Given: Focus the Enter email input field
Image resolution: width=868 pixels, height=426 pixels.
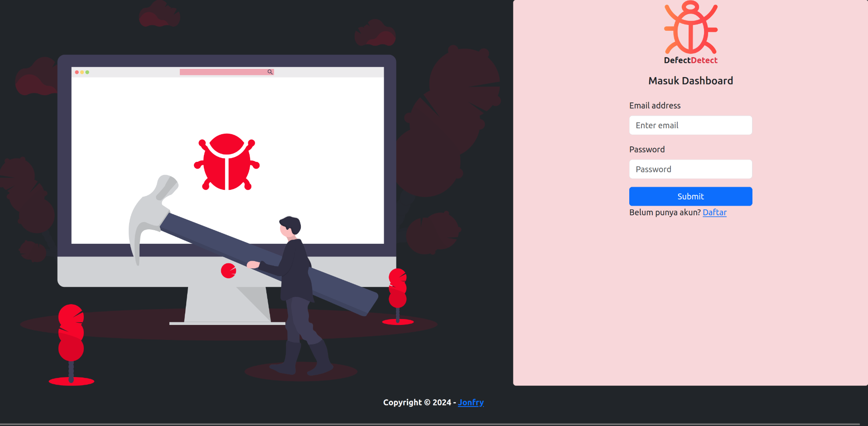Looking at the screenshot, I should point(690,126).
